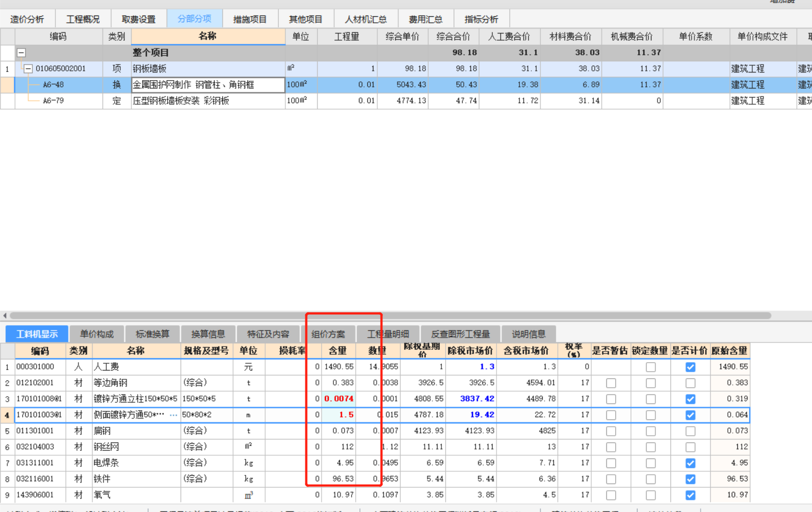The image size is (812, 512).
Task: Toggle 锁定数量 for the 氧气 row
Action: 650,495
